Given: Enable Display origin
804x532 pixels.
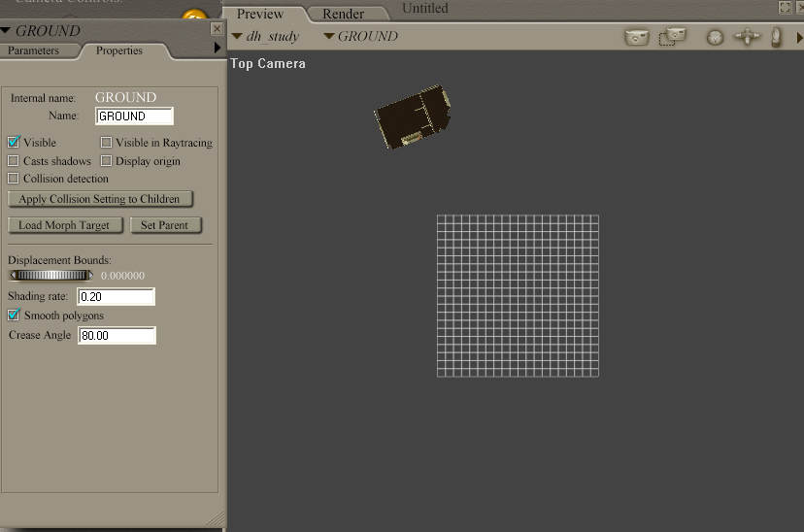Looking at the screenshot, I should click(x=106, y=161).
